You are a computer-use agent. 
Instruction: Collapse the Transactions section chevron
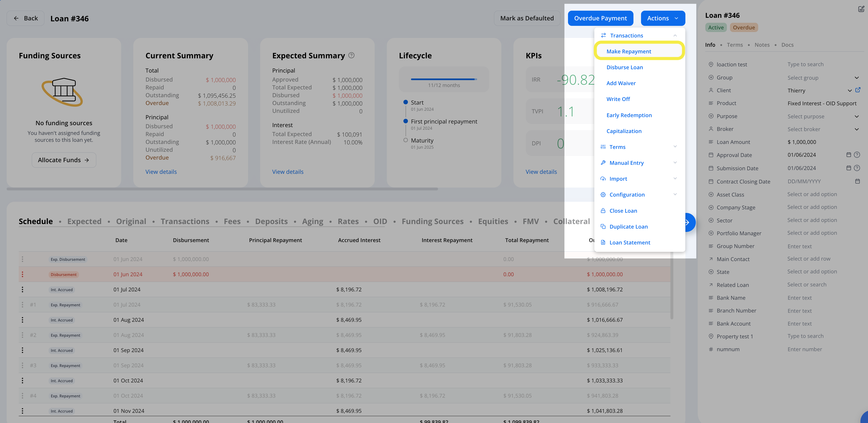point(675,35)
